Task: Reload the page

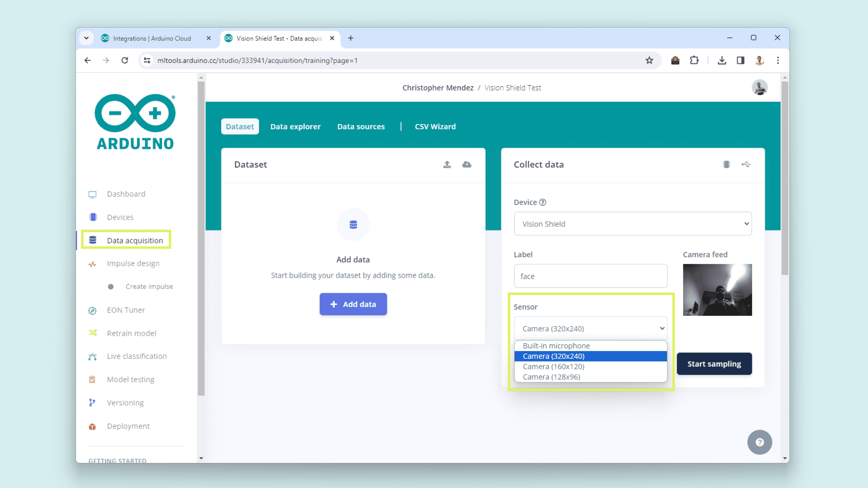Action: tap(125, 60)
